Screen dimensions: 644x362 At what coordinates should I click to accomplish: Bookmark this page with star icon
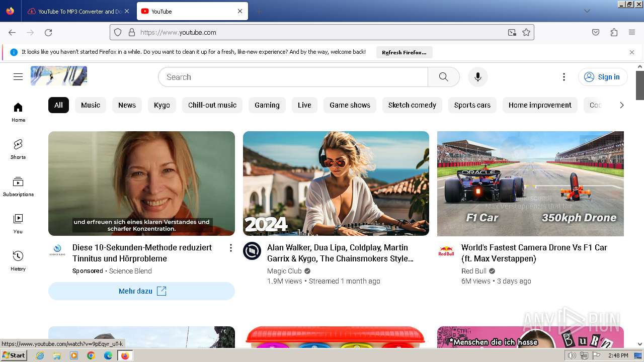[526, 32]
